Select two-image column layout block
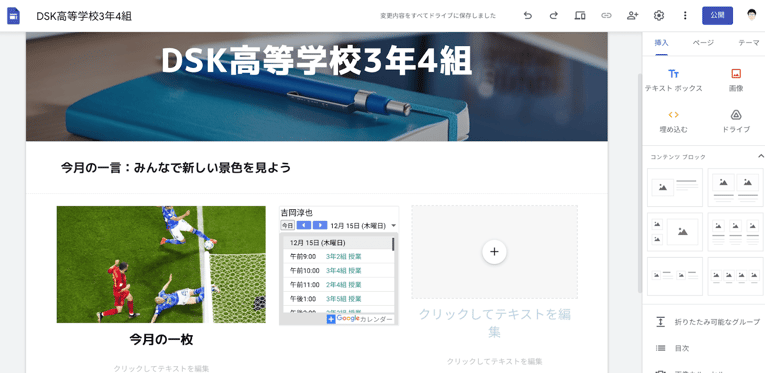This screenshot has width=765, height=373. tap(735, 187)
